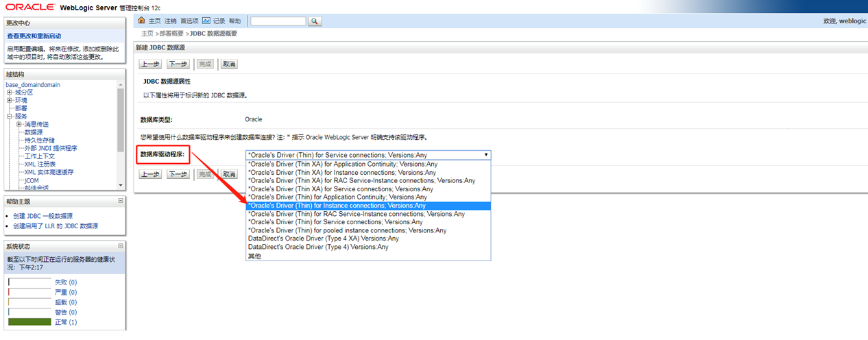Click 正常 (1) health status link

pos(66,322)
